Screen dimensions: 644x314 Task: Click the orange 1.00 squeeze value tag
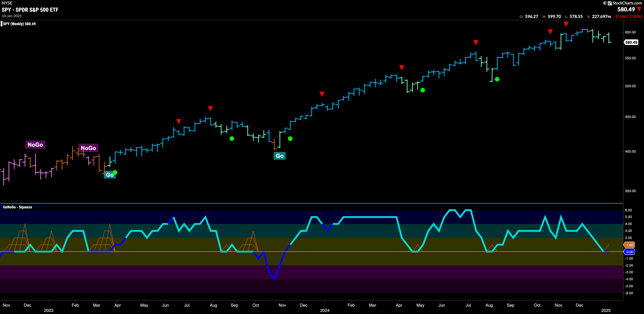629,245
